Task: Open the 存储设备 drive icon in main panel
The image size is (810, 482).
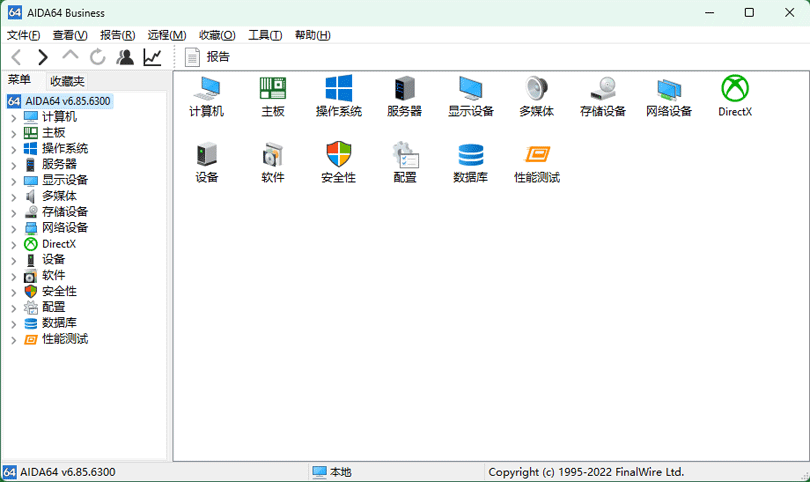Action: click(603, 96)
